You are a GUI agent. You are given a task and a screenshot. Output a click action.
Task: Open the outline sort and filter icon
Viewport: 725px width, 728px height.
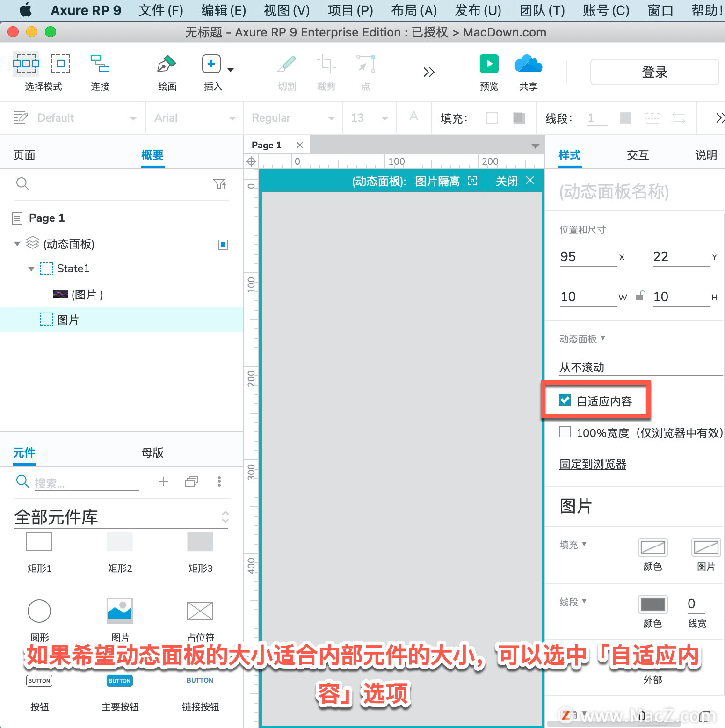click(220, 184)
